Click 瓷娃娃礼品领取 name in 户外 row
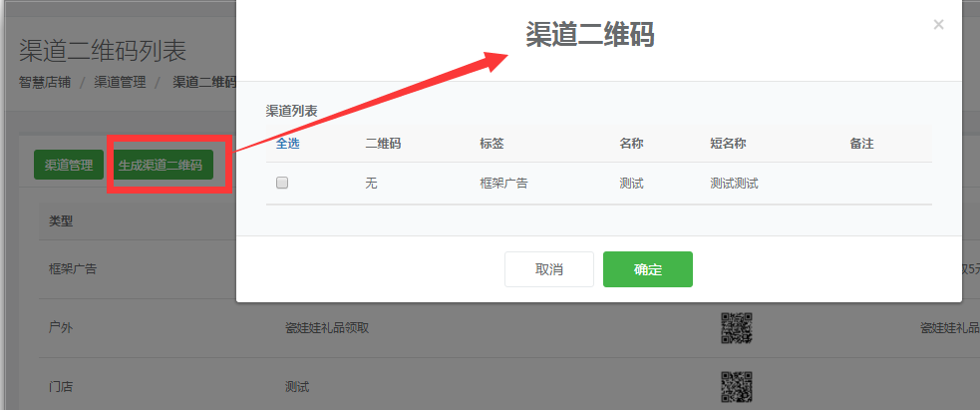Image resolution: width=980 pixels, height=410 pixels. [327, 328]
